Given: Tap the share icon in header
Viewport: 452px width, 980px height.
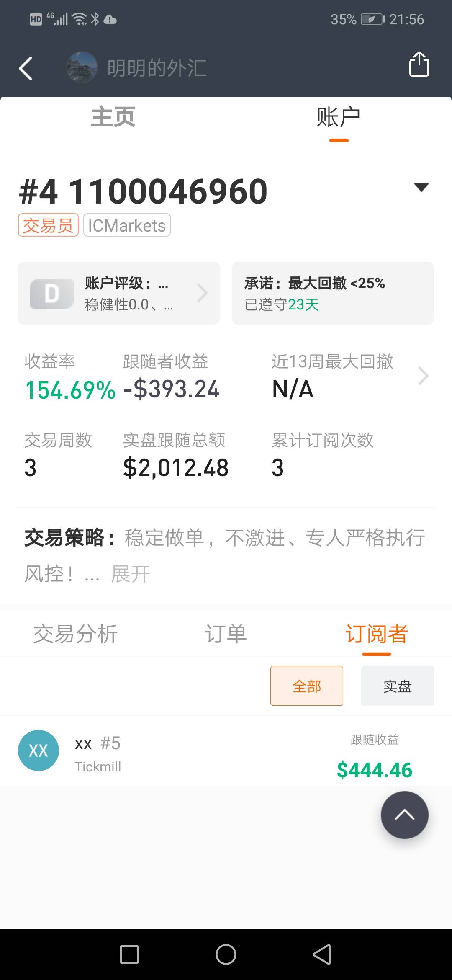Looking at the screenshot, I should [419, 64].
